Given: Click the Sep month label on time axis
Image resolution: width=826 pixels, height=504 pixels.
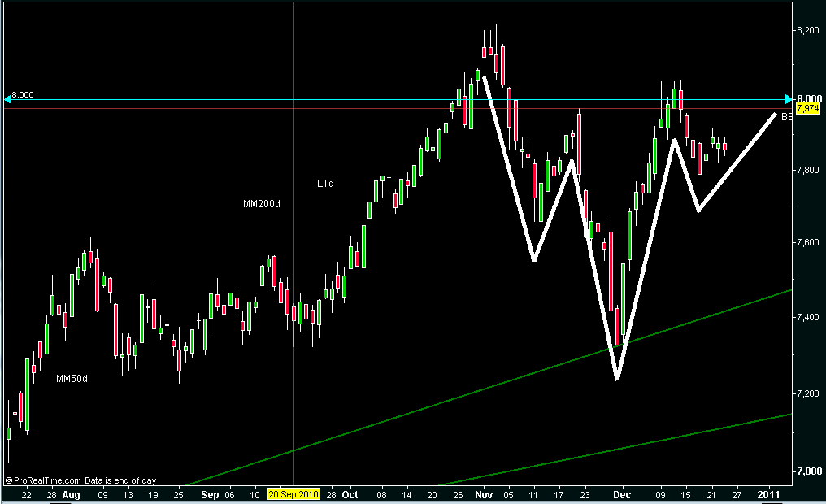Looking at the screenshot, I should pyautogui.click(x=210, y=495).
